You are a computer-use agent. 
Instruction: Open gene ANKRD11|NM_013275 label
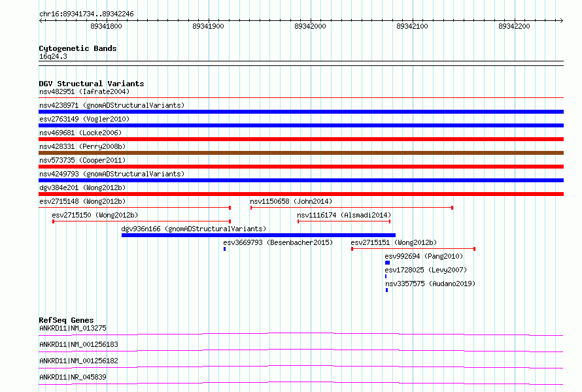click(x=73, y=328)
